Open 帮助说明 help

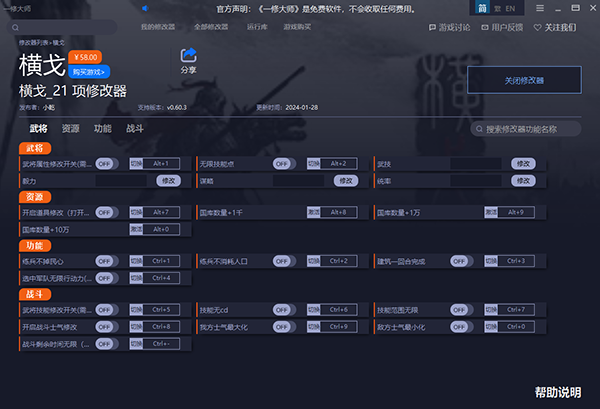point(558,392)
